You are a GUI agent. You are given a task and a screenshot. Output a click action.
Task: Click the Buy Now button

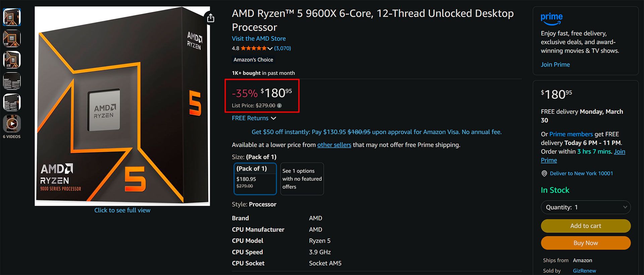tap(585, 243)
